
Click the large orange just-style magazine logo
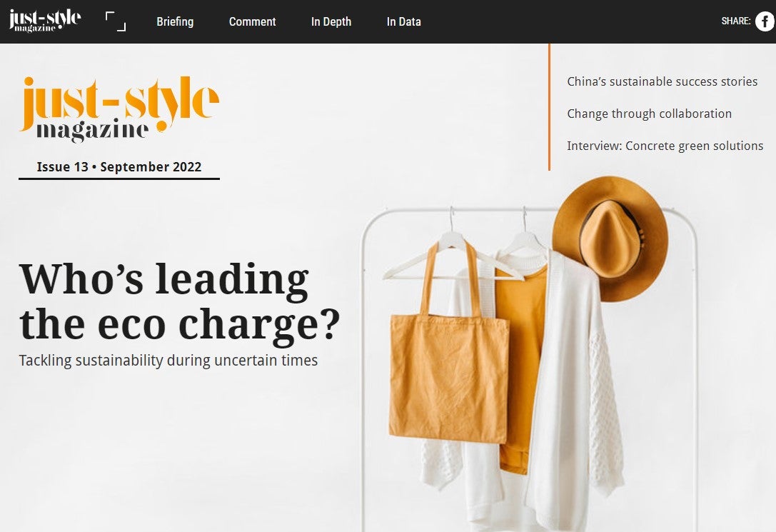pyautogui.click(x=119, y=109)
